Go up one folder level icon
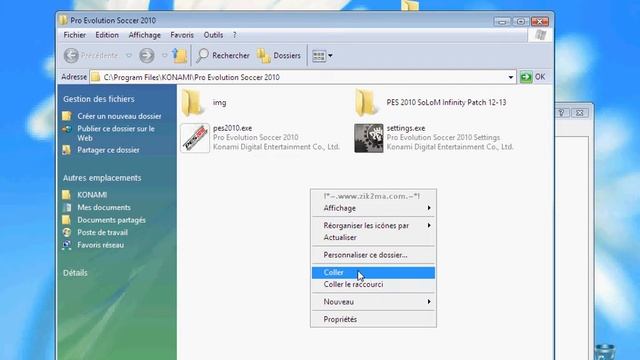 [180, 56]
